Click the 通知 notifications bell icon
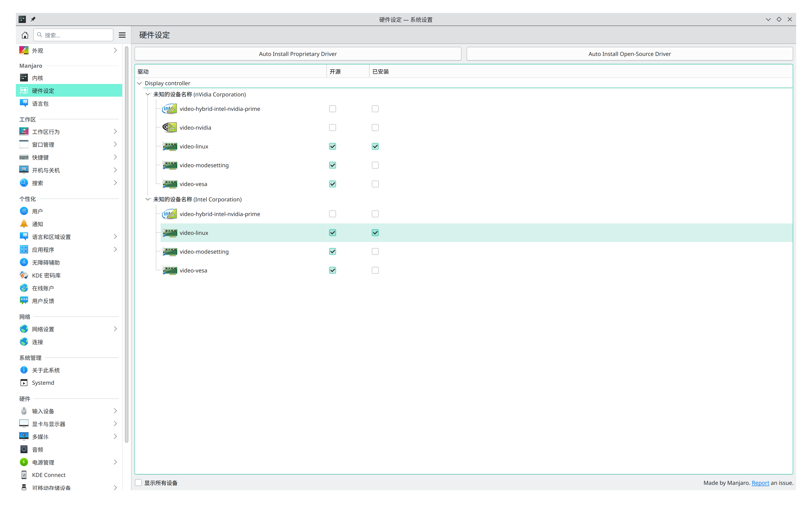The height and width of the screenshot is (509, 812). (24, 224)
